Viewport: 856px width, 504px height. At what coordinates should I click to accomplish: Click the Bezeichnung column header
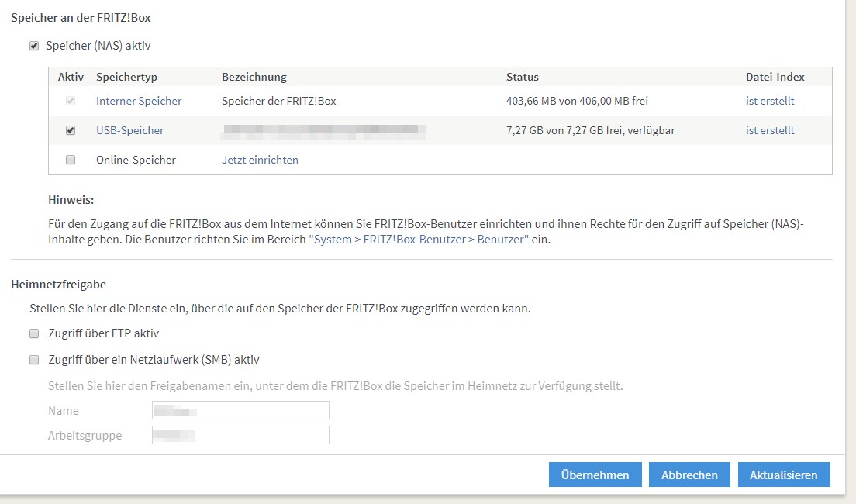coord(254,77)
